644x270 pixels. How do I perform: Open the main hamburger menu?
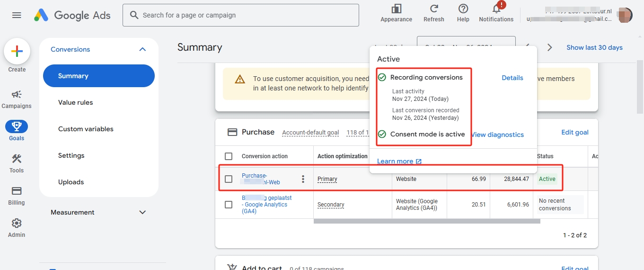click(17, 15)
